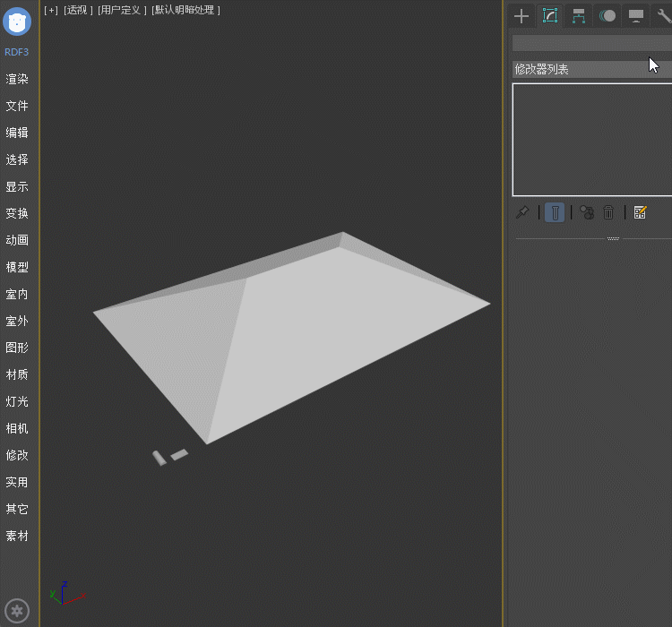Open the 渲染 menu in the sidebar

tap(17, 79)
